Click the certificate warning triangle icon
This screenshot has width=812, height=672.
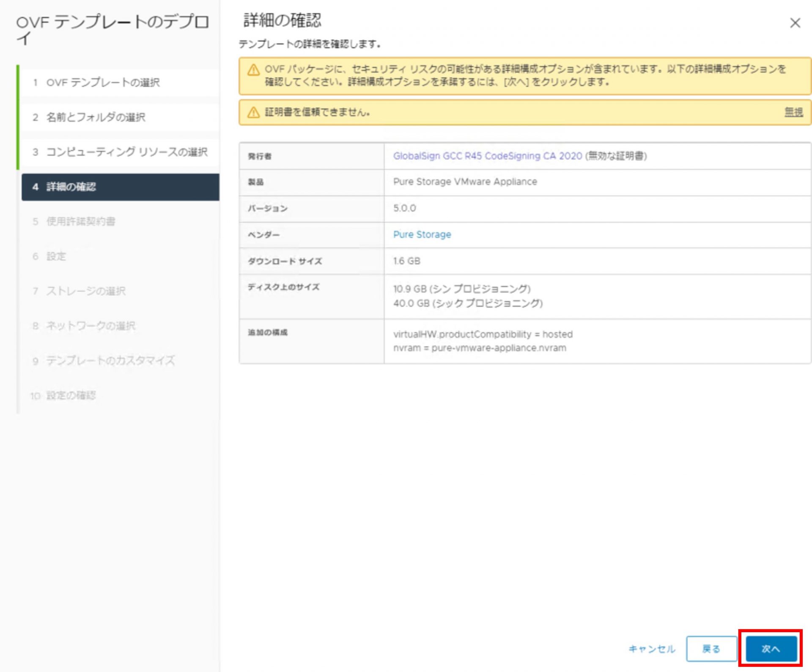coord(253,112)
